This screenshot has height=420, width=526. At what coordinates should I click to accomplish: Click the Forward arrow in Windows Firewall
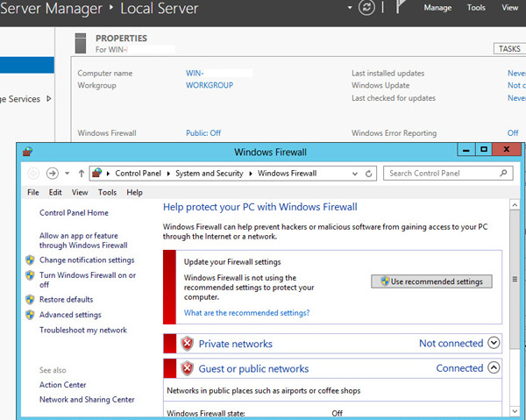click(52, 174)
